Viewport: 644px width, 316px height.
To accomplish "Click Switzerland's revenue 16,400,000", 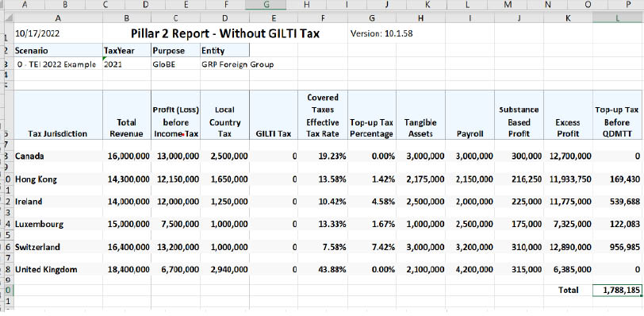I will [x=127, y=247].
